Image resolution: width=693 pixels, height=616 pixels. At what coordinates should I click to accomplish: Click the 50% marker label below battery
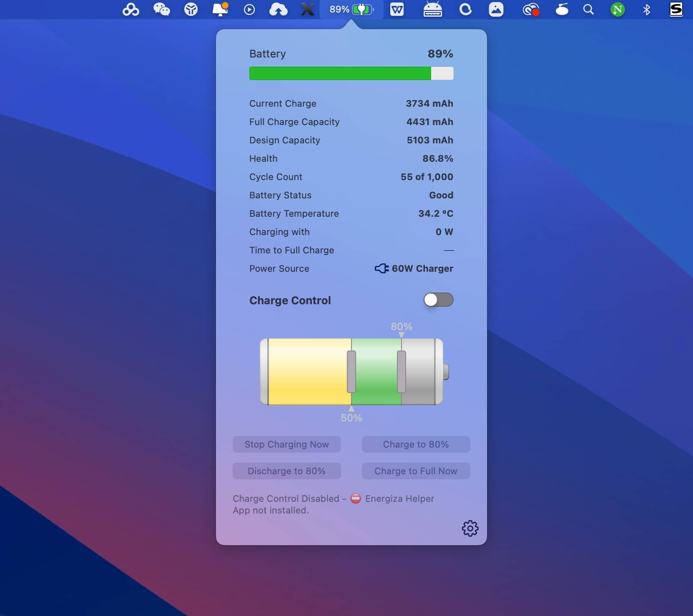(352, 418)
